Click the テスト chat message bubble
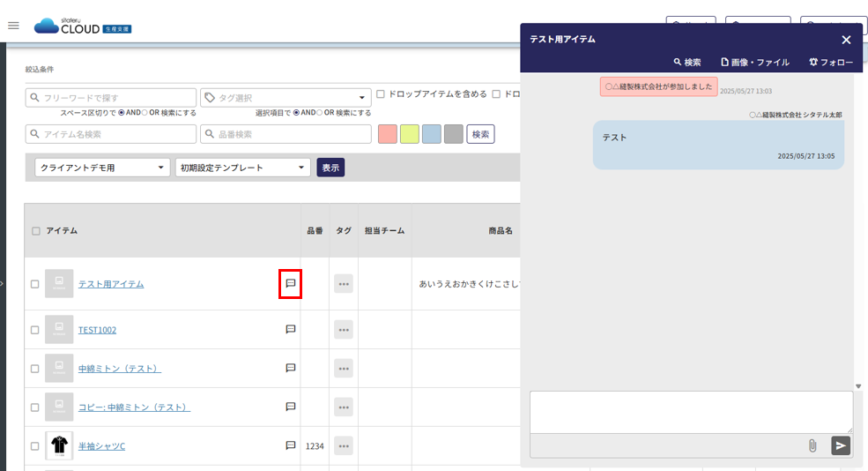Screen dimensions: 868x471 718,146
